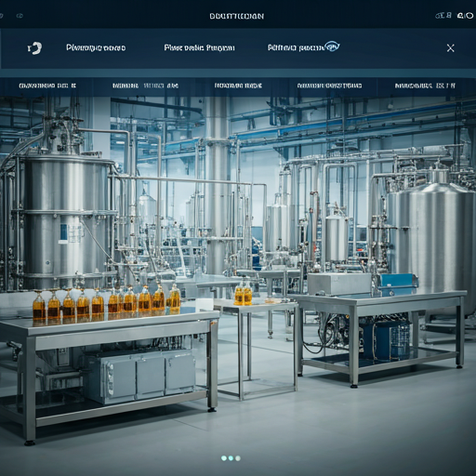Select the middle item in the secondary menu strip
The height and width of the screenshot is (476, 476).
pos(238,86)
